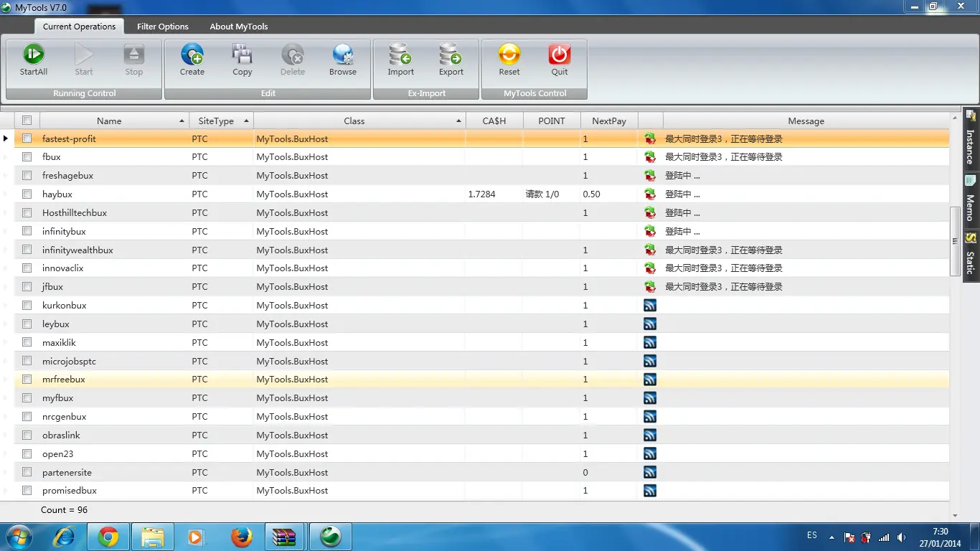The image size is (980, 551).
Task: Tick the freshagebux row checkbox
Action: [27, 175]
